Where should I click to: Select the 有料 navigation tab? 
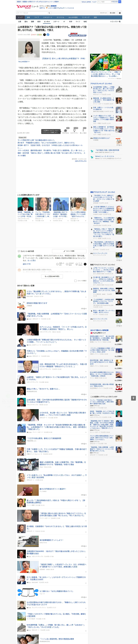[95, 17]
